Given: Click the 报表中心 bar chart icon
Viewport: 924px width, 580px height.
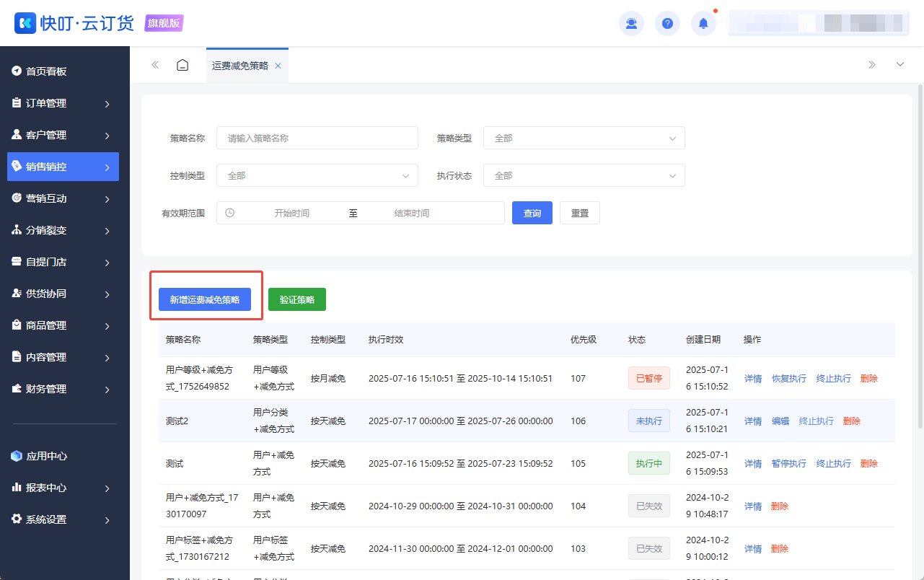Looking at the screenshot, I should (17, 488).
